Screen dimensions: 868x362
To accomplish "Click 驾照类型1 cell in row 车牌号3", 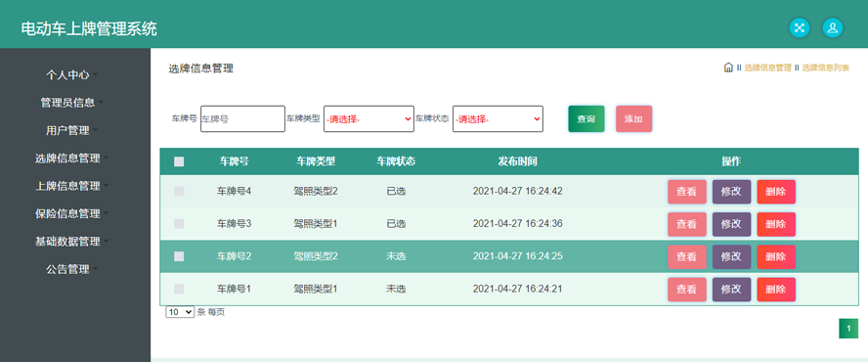I will pos(316,224).
